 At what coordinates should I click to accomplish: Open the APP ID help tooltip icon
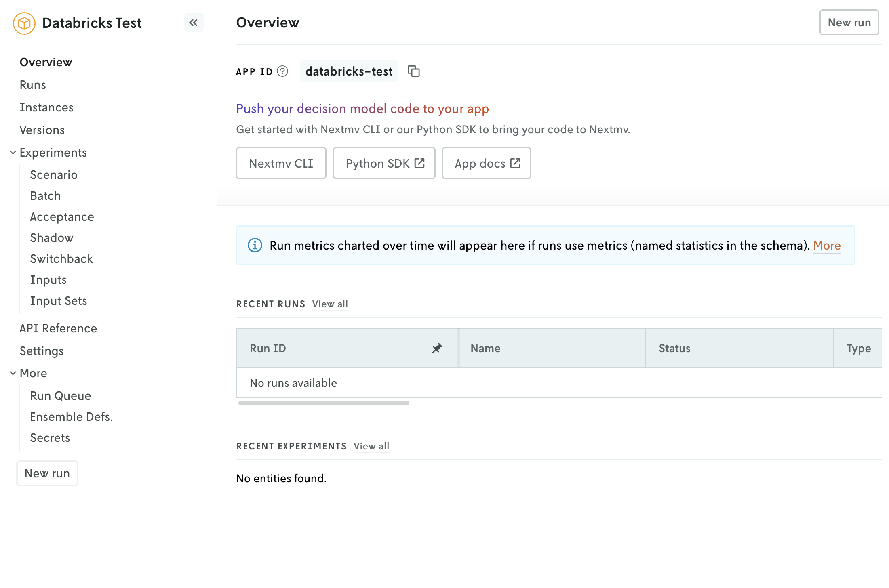pyautogui.click(x=282, y=71)
